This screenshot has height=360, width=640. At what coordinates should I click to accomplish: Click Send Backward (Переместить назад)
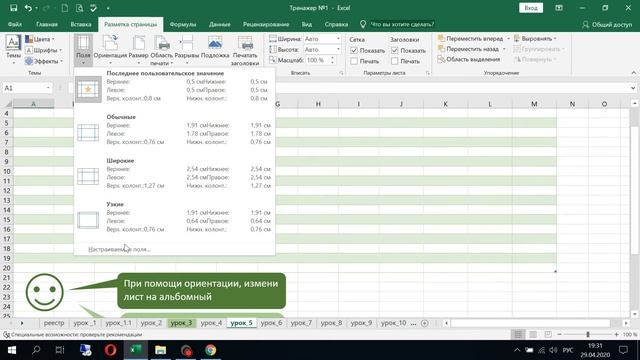[x=468, y=49]
